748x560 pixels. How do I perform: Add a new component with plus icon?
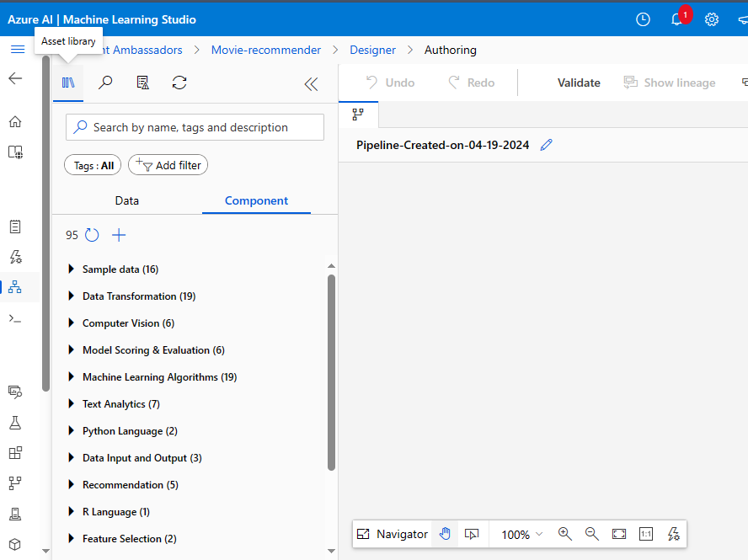coord(119,235)
